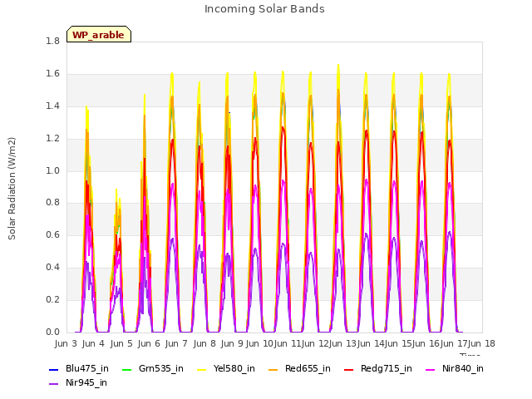Select the Nir945_in legend entry

click(x=78, y=382)
